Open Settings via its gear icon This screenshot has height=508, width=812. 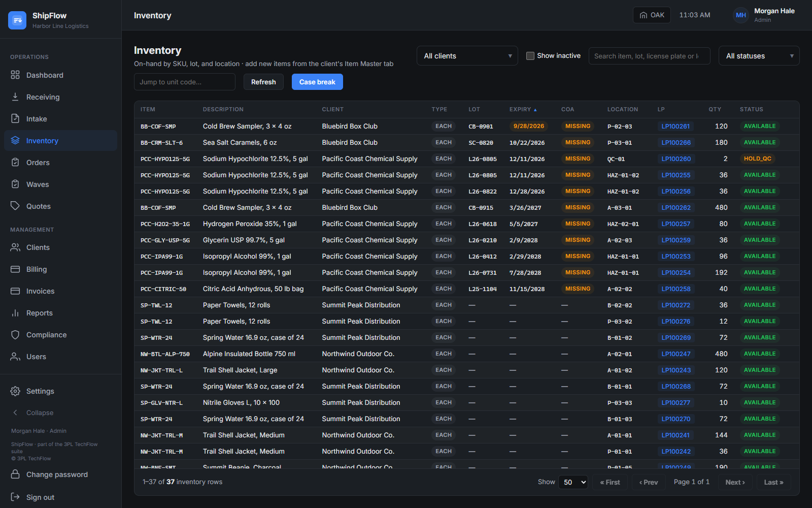point(15,391)
